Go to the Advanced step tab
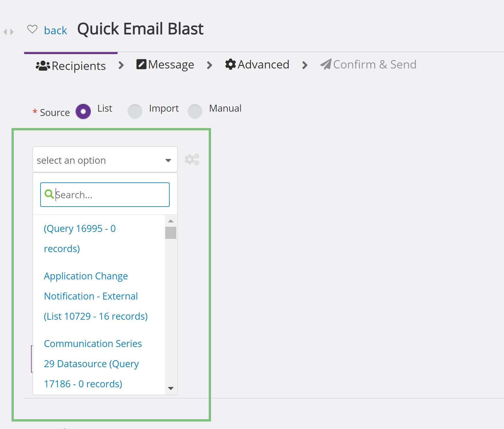The height and width of the screenshot is (429, 504). pyautogui.click(x=257, y=64)
